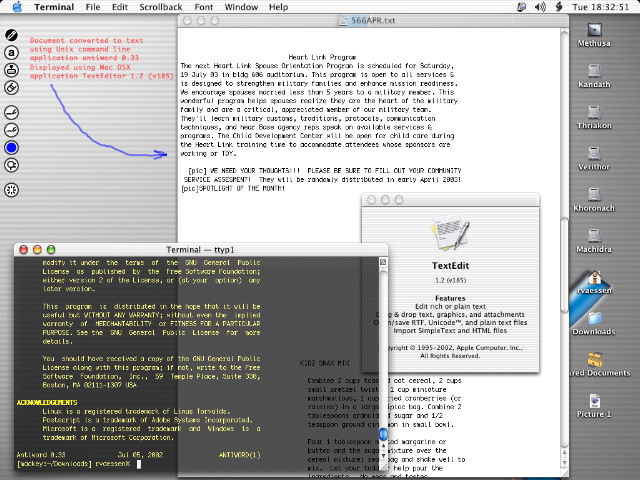Open the Picture 1 file on desktop
The height and width of the screenshot is (480, 640).
point(594,402)
